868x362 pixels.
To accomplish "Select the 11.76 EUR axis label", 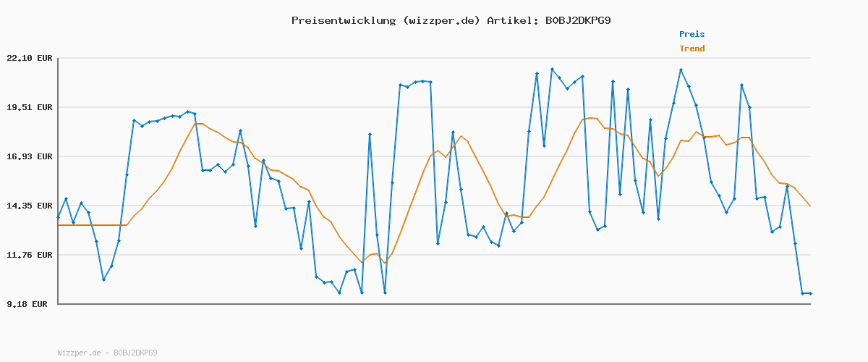I will (x=30, y=255).
